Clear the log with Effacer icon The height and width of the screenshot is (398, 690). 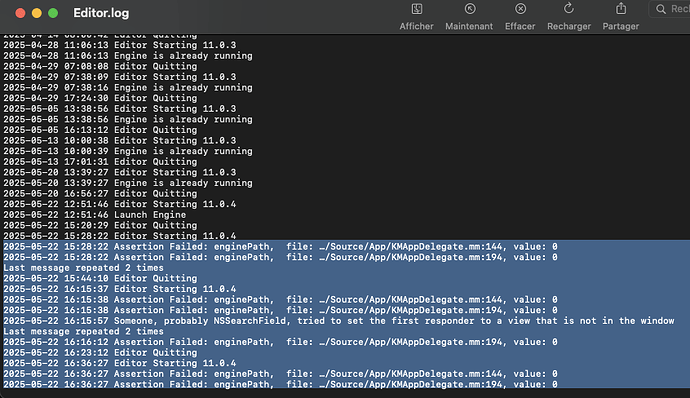point(520,9)
